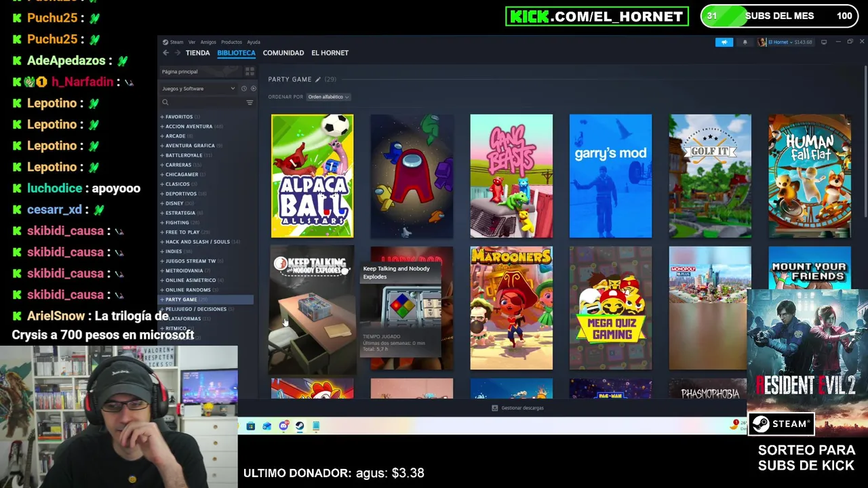
Task: Open the Among Us game cover
Action: point(412,176)
